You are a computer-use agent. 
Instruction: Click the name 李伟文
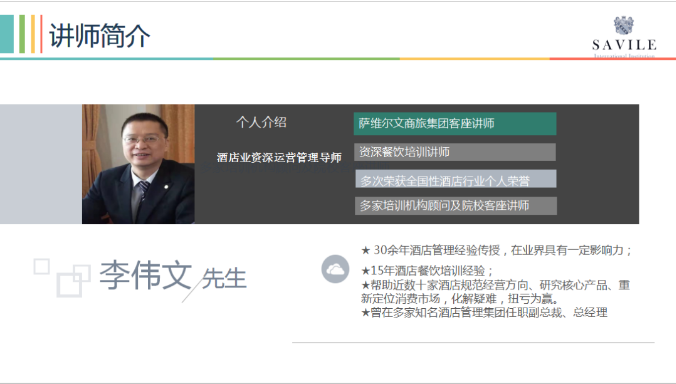pos(145,275)
